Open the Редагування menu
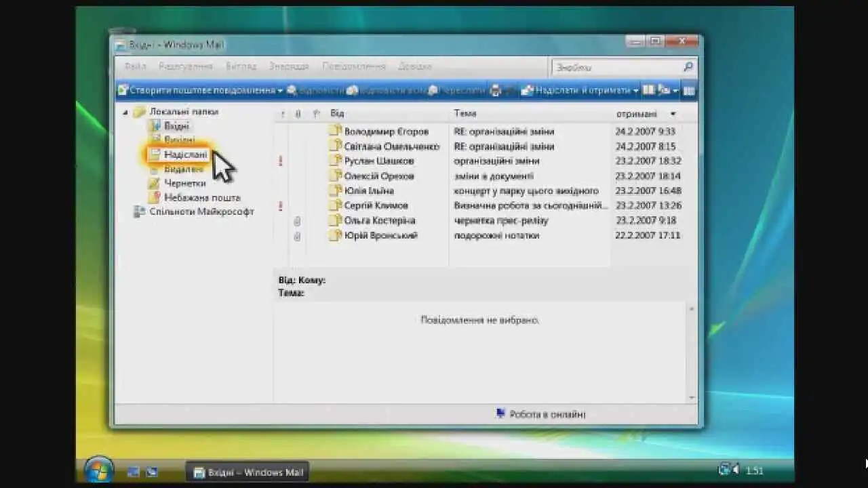This screenshot has width=868, height=488. [186, 66]
